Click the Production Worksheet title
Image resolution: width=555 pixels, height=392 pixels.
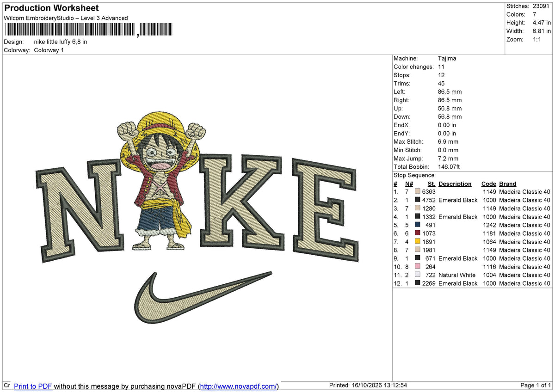point(51,8)
